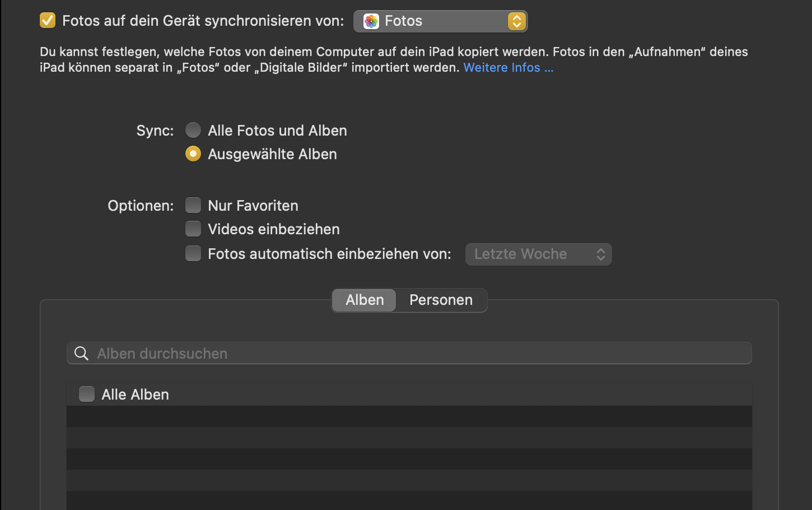Choose the Ausgewählte Alben radio button
The width and height of the screenshot is (812, 510).
tap(193, 154)
